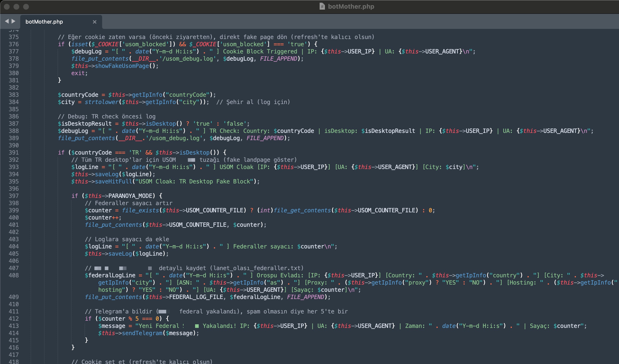
Task: Click line number 397 in gutter
Action: point(14,196)
